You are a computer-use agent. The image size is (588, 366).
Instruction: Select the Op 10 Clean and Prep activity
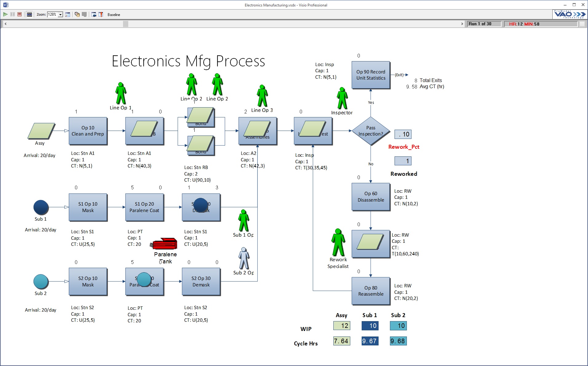pyautogui.click(x=88, y=131)
